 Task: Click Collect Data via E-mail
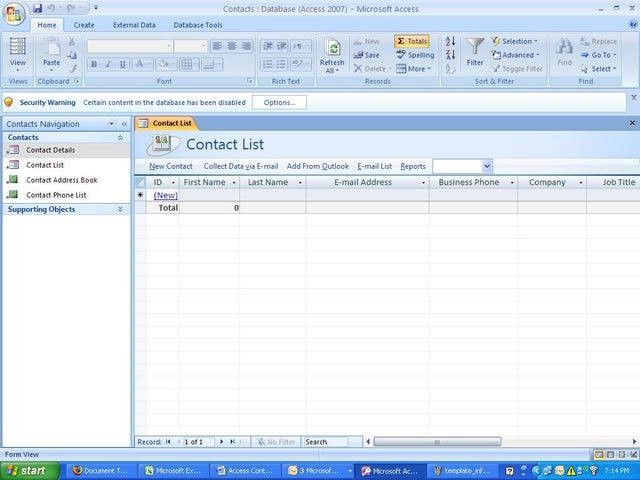241,166
